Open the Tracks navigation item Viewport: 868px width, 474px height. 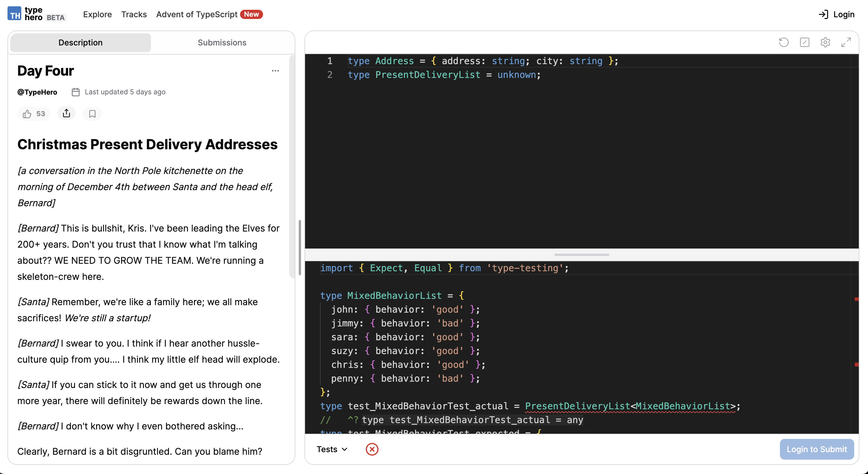134,14
